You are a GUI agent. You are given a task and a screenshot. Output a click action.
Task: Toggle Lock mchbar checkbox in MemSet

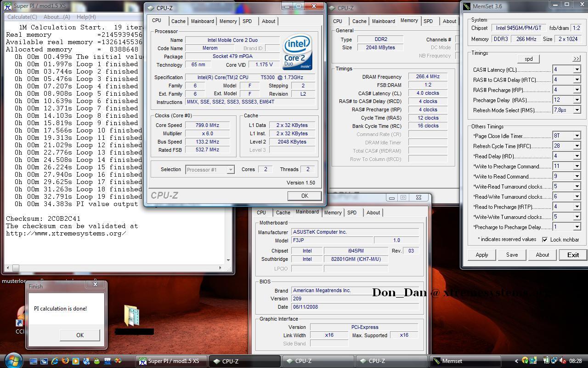tap(545, 240)
